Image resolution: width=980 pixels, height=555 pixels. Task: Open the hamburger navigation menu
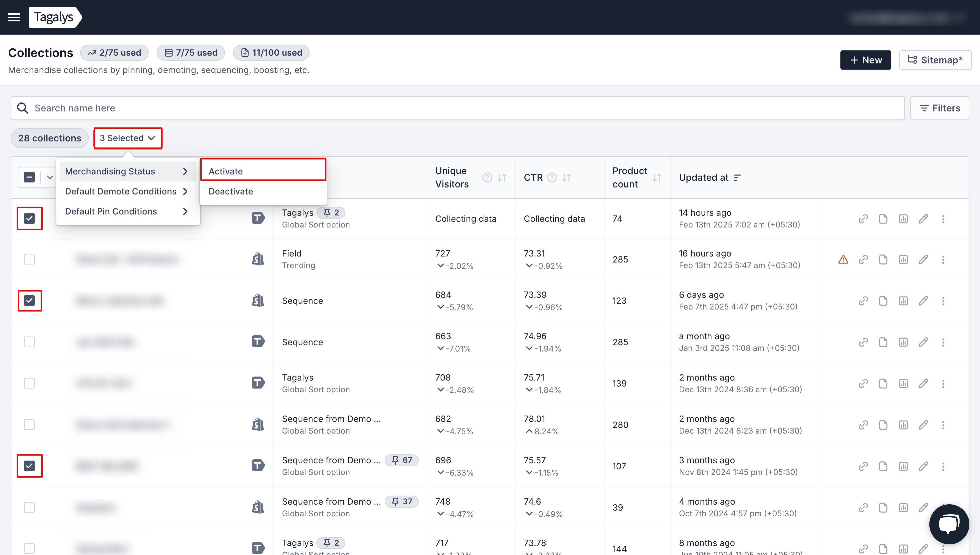coord(14,17)
